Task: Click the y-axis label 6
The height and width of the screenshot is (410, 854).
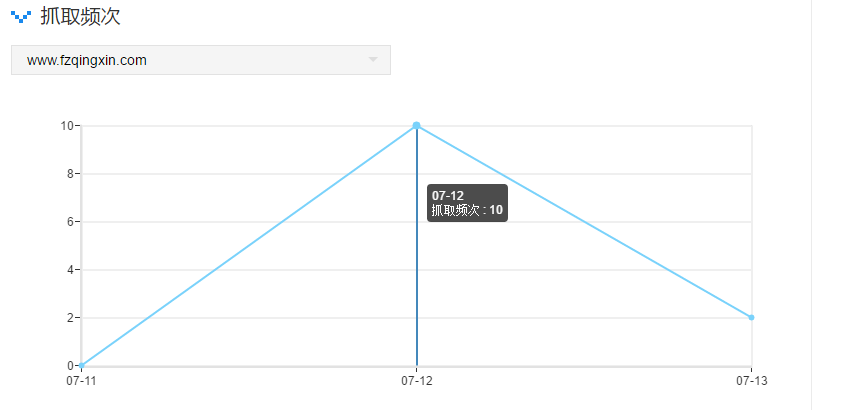Action: coord(70,222)
